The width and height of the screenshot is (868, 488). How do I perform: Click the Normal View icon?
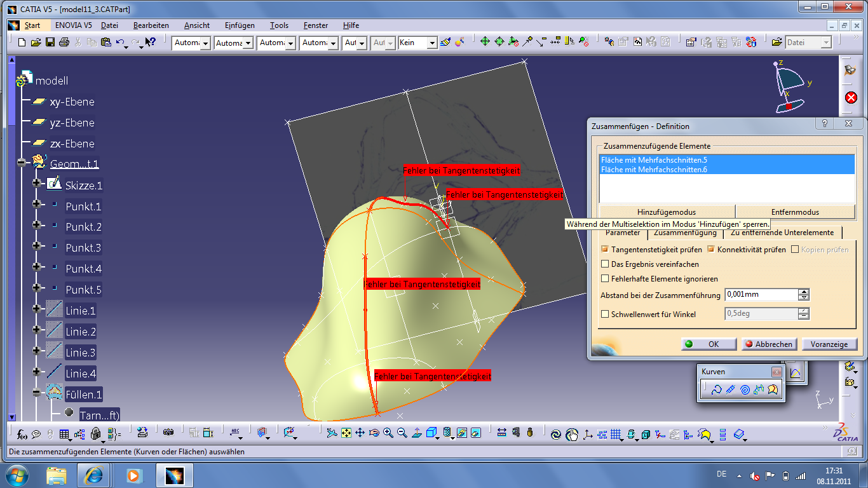[x=417, y=433]
